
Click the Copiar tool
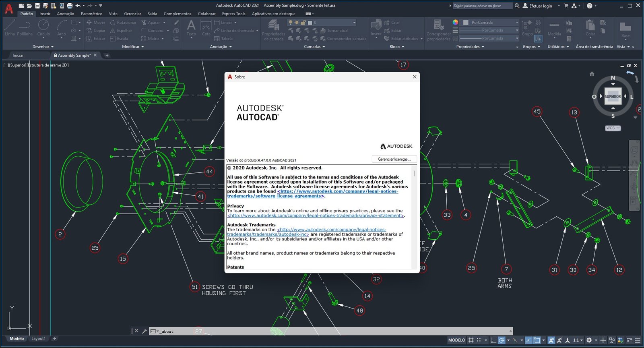point(96,31)
